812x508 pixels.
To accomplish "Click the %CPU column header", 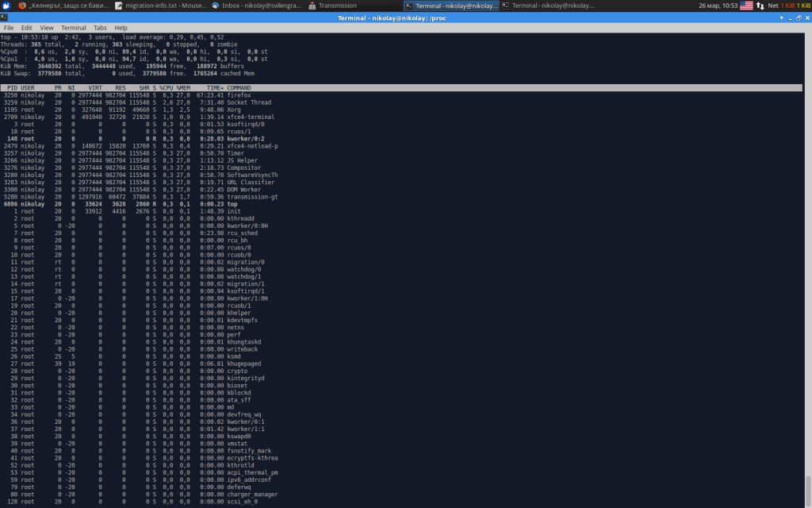I will [167, 88].
